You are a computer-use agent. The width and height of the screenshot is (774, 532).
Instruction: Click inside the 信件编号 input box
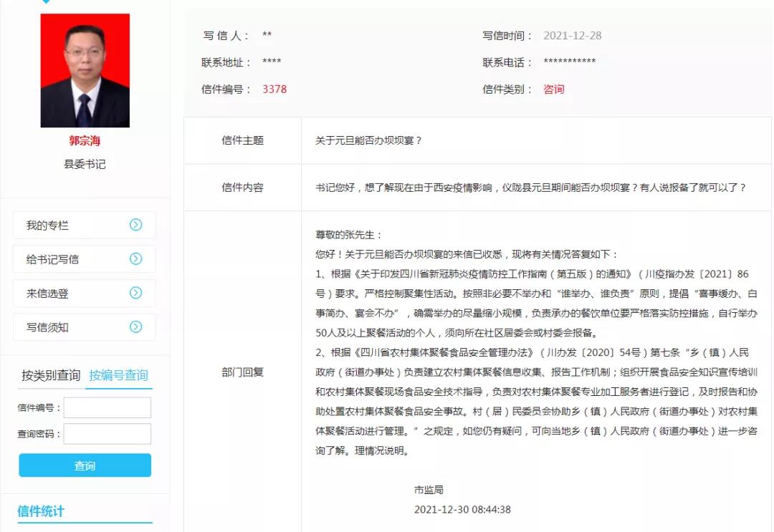click(x=107, y=407)
